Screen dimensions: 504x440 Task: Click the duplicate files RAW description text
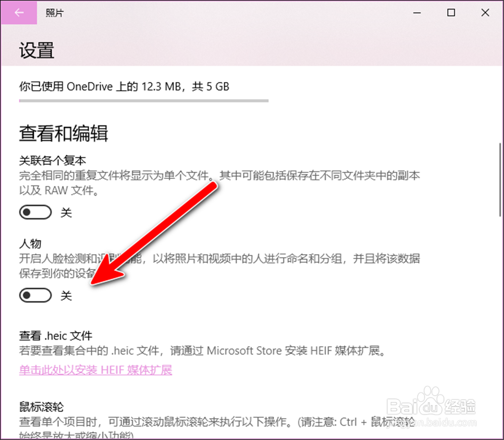click(220, 183)
